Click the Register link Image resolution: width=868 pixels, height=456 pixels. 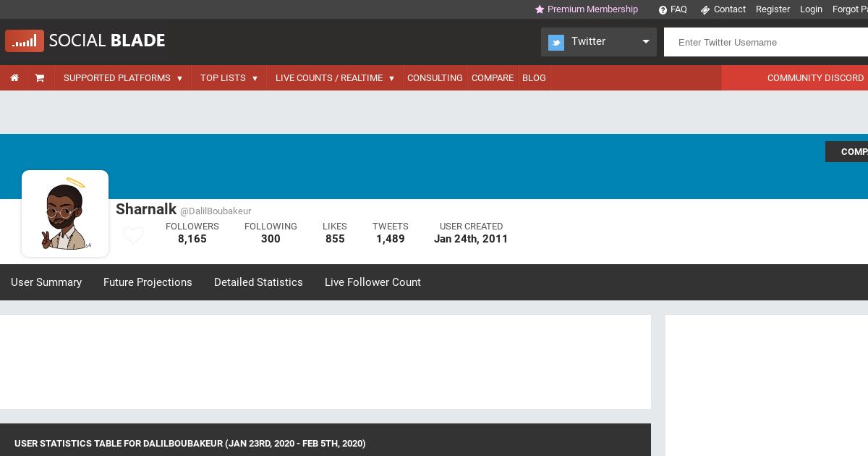click(773, 9)
